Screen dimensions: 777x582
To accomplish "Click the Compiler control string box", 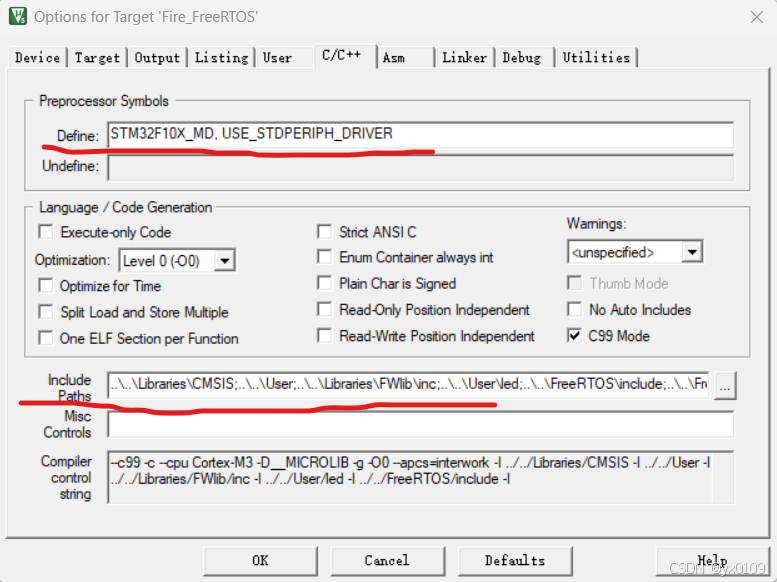I will 420,477.
